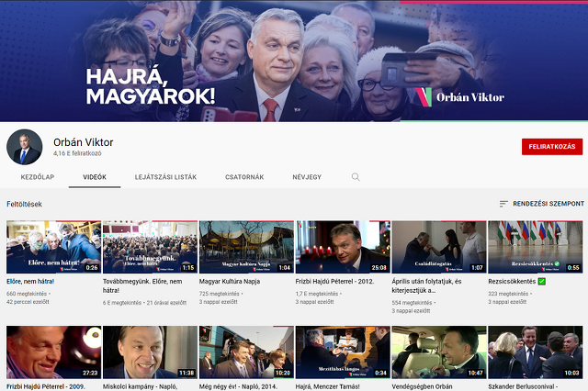Screen dimensions: 588x391
Task: Click the 725 megtekintés view count
Action: point(220,294)
